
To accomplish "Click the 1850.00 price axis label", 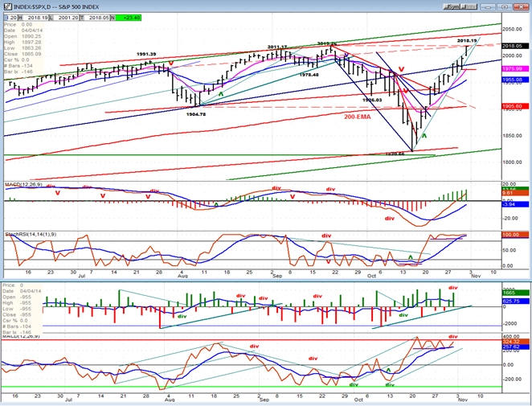I will click(513, 136).
